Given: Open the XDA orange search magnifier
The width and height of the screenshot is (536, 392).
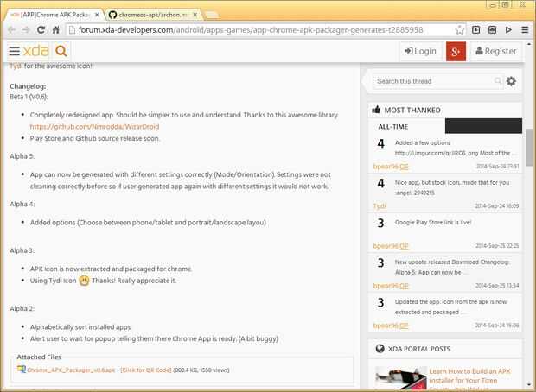Looking at the screenshot, I should (61, 51).
